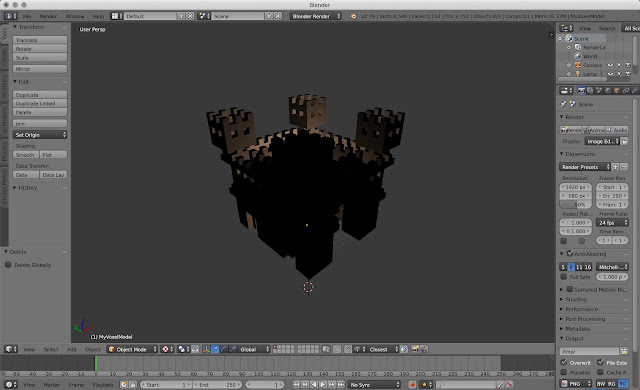The width and height of the screenshot is (640, 390).
Task: Enable the Delete Globally checkbox
Action: (x=8, y=265)
